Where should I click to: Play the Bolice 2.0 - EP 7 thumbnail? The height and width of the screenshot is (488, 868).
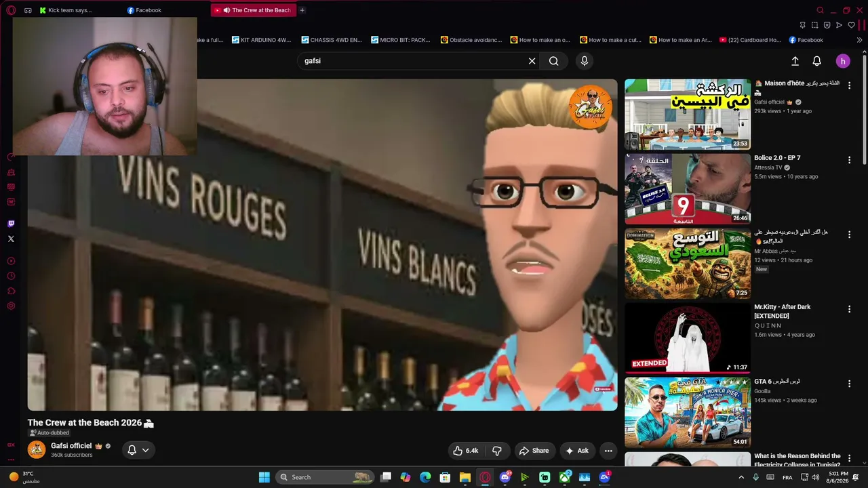688,189
